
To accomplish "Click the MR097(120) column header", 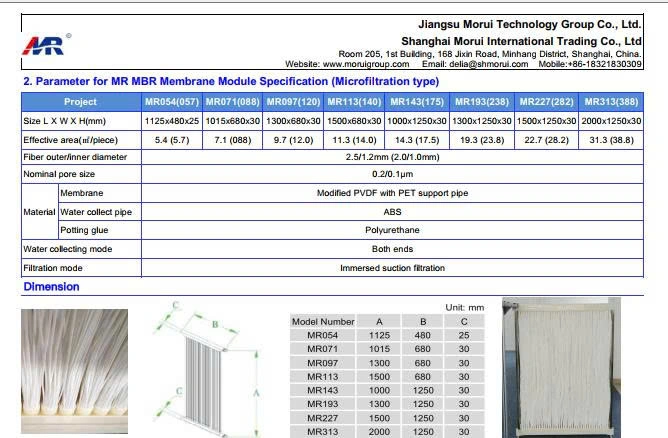I will point(293,102).
